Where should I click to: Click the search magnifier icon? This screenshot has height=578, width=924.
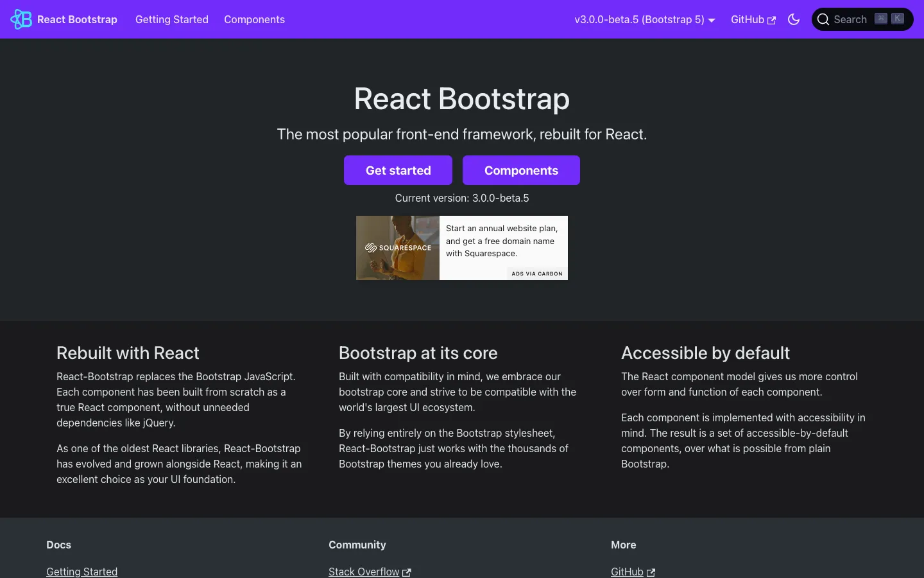pos(823,19)
